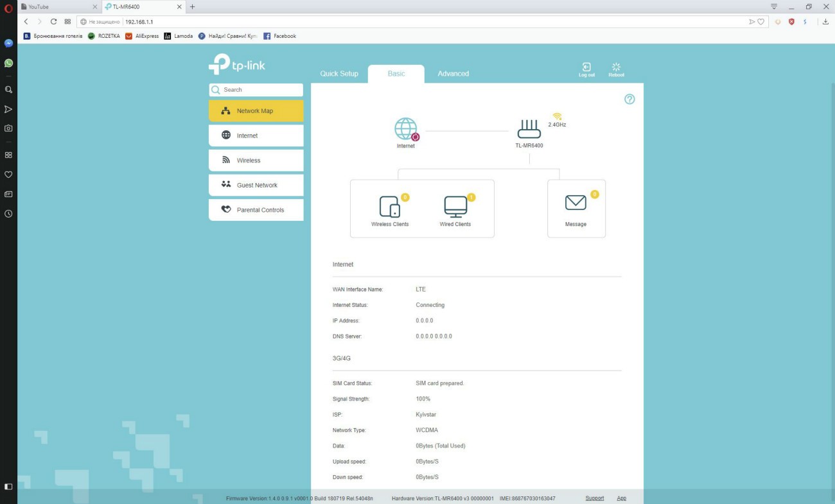
Task: Click the 2.4GHz Wi-Fi signal icon
Action: pos(557,117)
